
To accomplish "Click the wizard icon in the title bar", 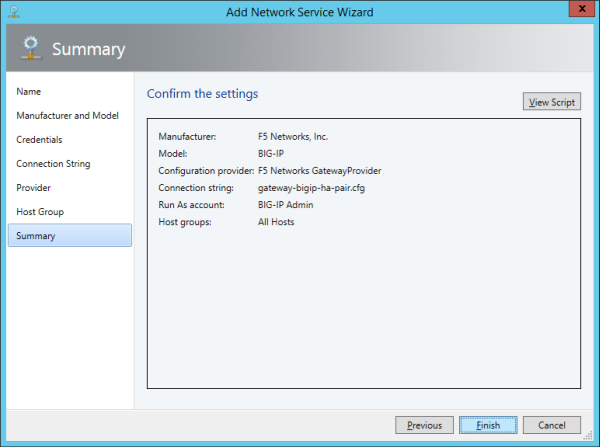I will tap(12, 11).
